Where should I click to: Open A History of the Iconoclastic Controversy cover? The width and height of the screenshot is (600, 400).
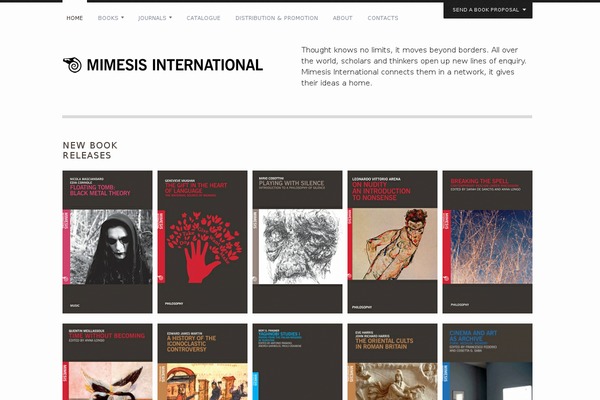(x=202, y=362)
